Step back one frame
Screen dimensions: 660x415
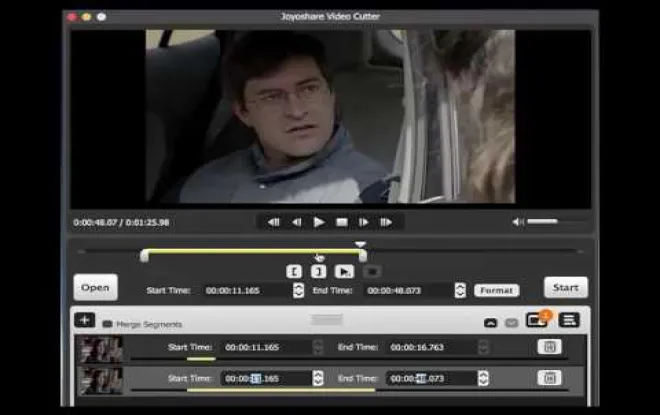[x=296, y=222]
